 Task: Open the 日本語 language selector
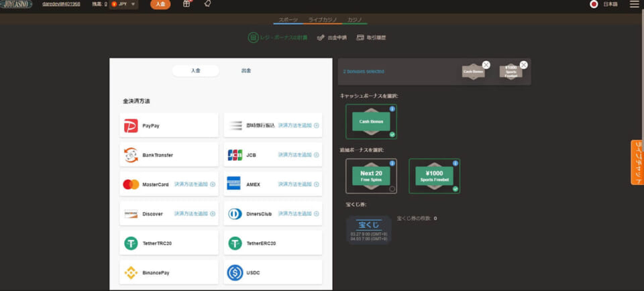click(610, 4)
